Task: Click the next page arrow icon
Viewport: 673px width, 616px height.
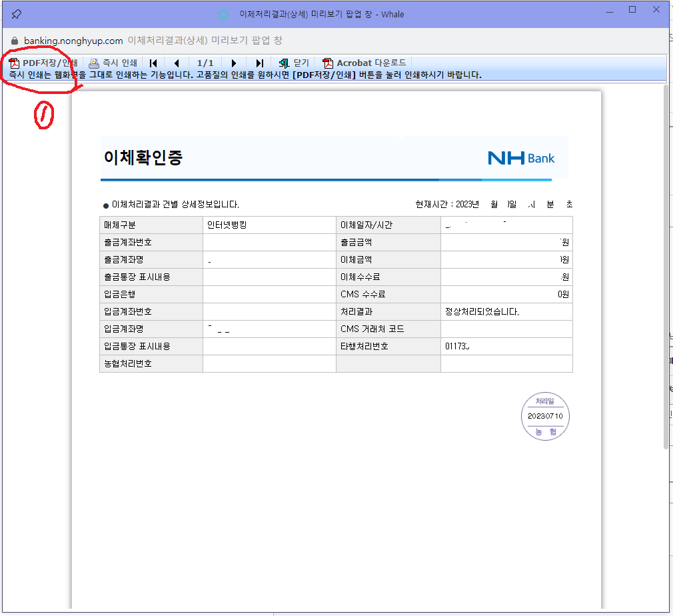Action: [234, 63]
